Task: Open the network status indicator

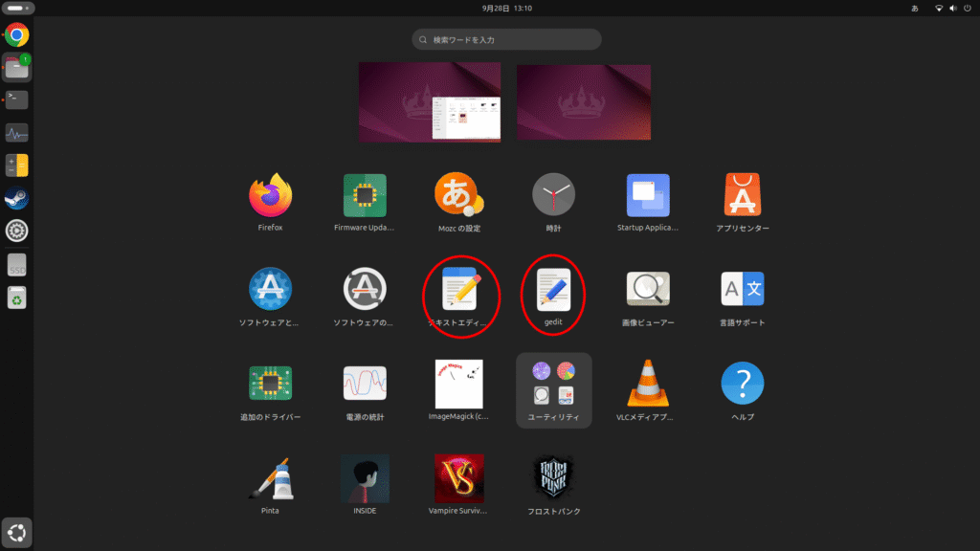Action: (938, 8)
